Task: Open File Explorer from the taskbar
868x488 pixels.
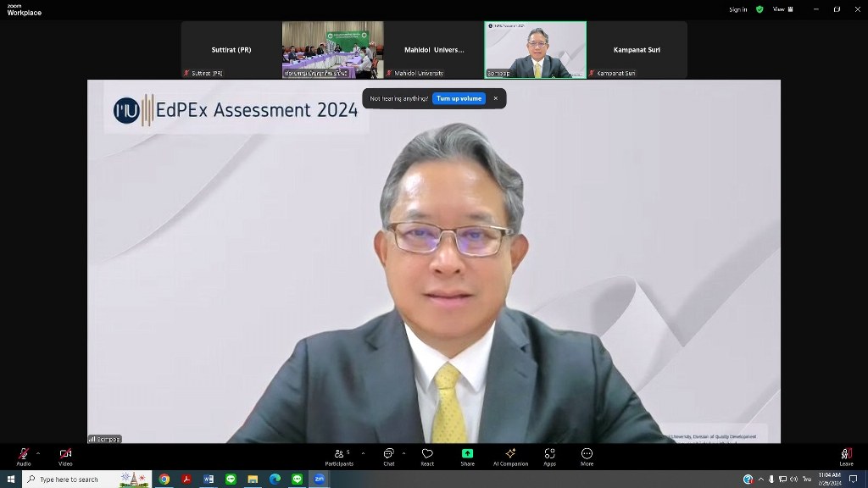Action: coord(253,480)
